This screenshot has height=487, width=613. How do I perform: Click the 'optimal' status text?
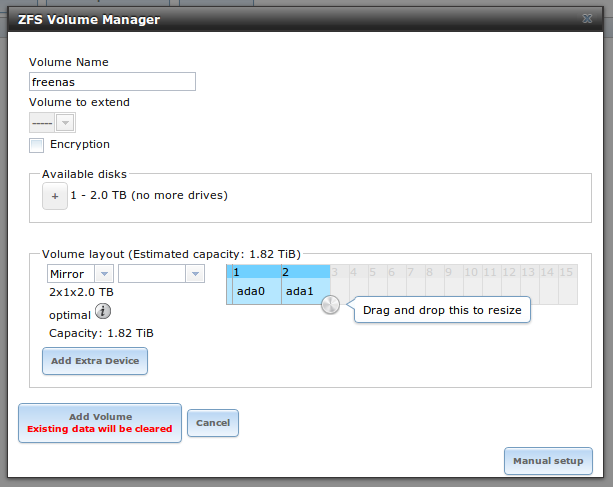(70, 315)
